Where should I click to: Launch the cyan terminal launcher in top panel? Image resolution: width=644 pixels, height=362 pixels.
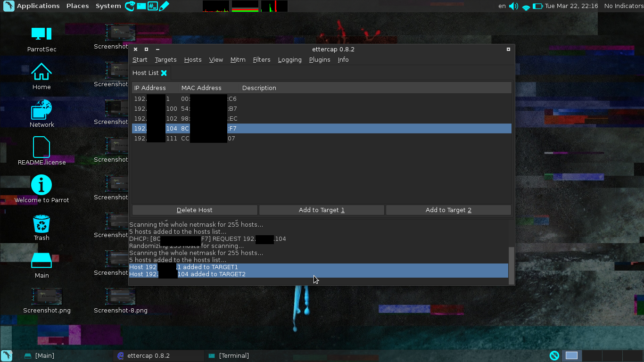(141, 6)
